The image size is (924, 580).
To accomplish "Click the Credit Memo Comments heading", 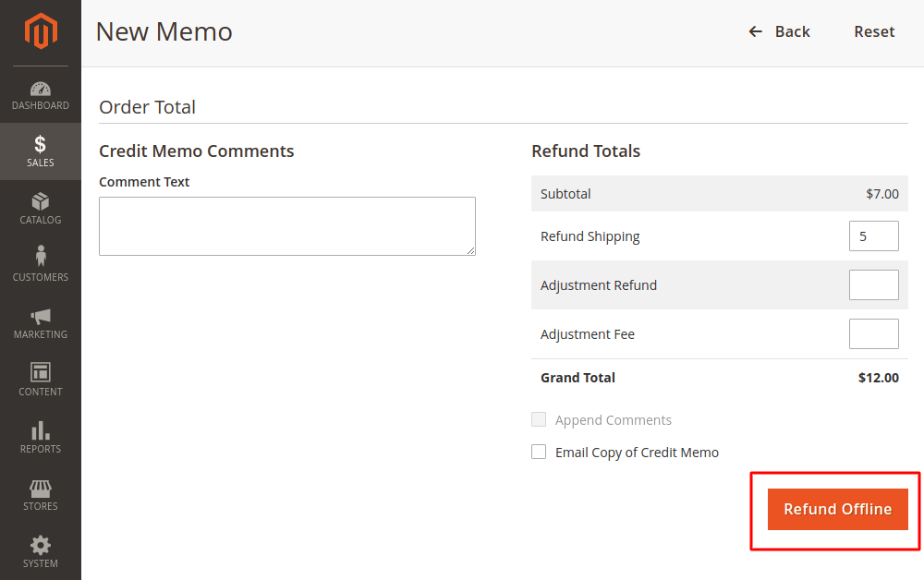I will tap(196, 151).
